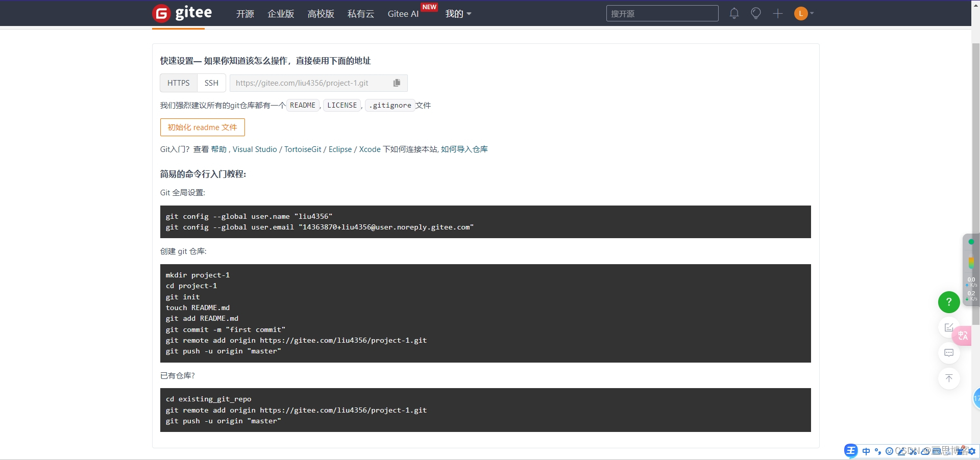Click the lightbulb icon in the navbar
The height and width of the screenshot is (460, 980).
coord(756,13)
